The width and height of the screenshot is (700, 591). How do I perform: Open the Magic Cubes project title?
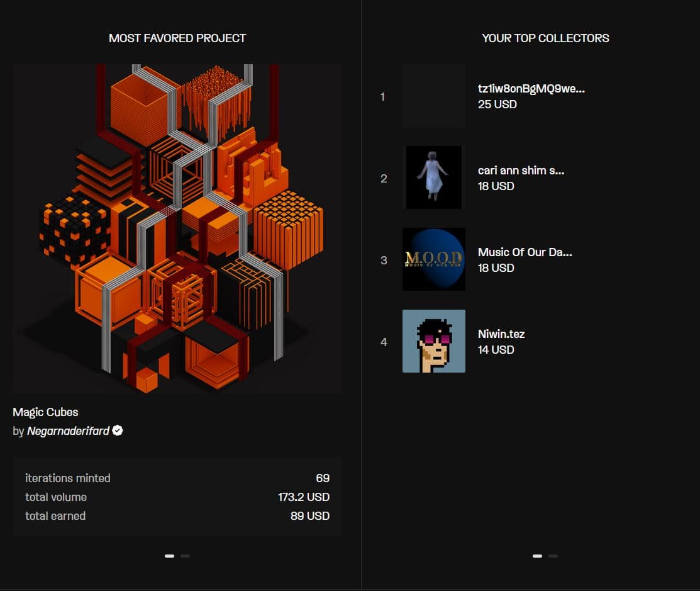[x=45, y=412]
